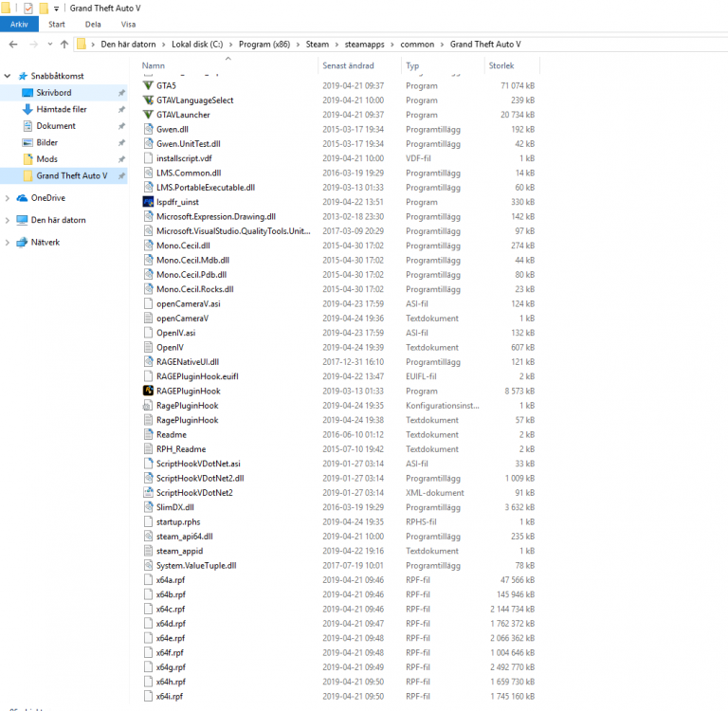Navigate to Den här datorn in breadcrumb
Viewport: 728px width, 711px height.
point(128,45)
